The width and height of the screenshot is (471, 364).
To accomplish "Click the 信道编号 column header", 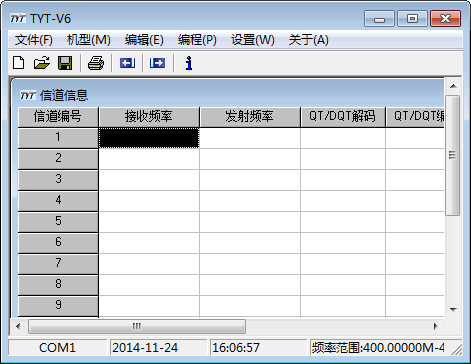I will 58,117.
